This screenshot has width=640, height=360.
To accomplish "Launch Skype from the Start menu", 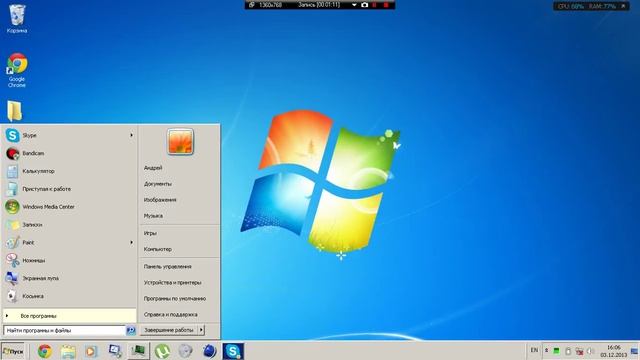I will [x=69, y=135].
